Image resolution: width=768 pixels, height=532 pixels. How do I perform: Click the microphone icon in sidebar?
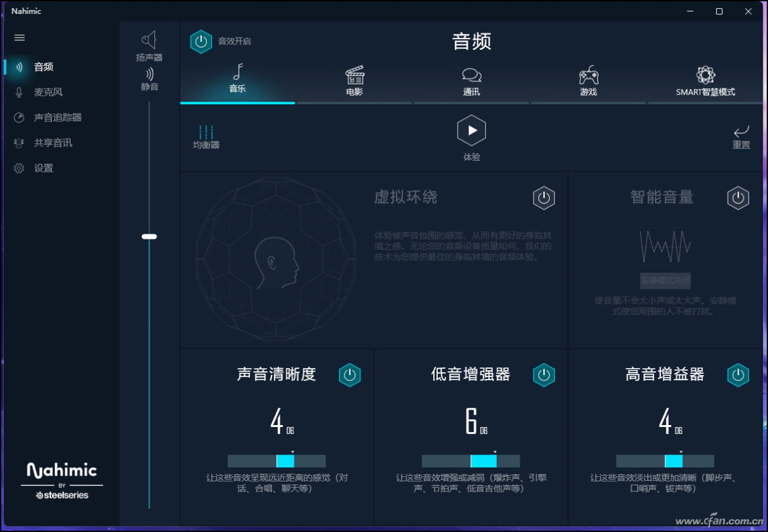19,92
